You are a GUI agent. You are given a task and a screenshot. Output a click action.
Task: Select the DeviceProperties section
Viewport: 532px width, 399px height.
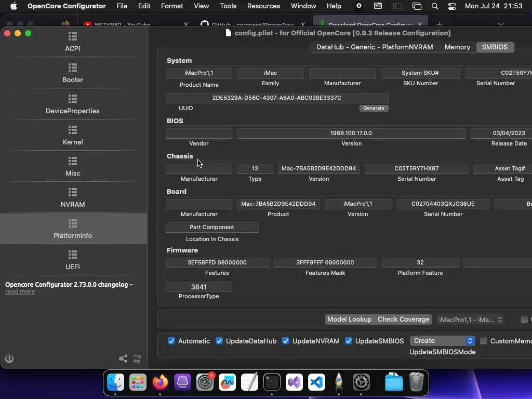click(73, 104)
